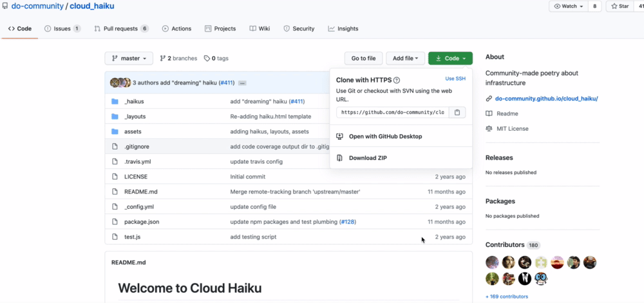Open the master branch dropdown
This screenshot has height=303, width=644.
click(129, 59)
